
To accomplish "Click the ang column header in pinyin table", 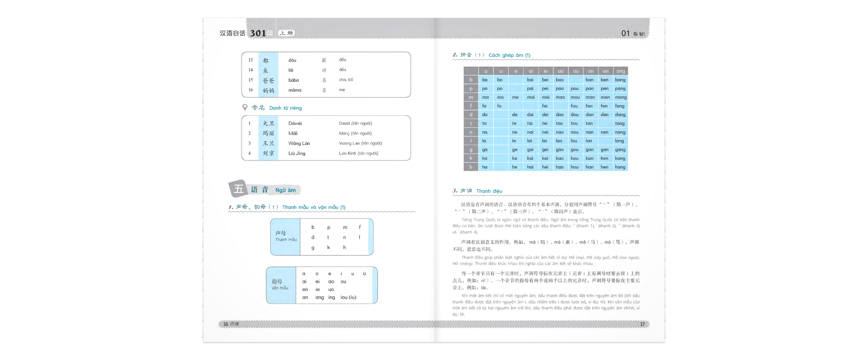I will 621,71.
